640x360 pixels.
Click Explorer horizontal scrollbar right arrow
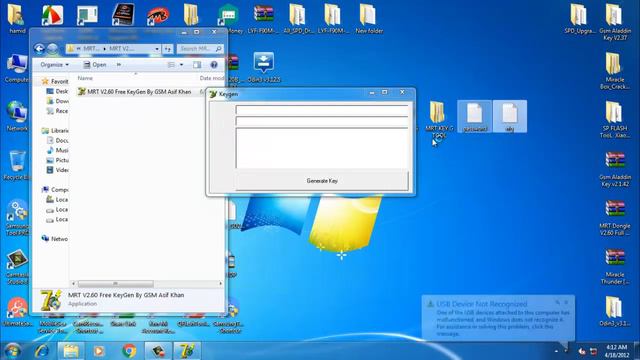point(221,283)
